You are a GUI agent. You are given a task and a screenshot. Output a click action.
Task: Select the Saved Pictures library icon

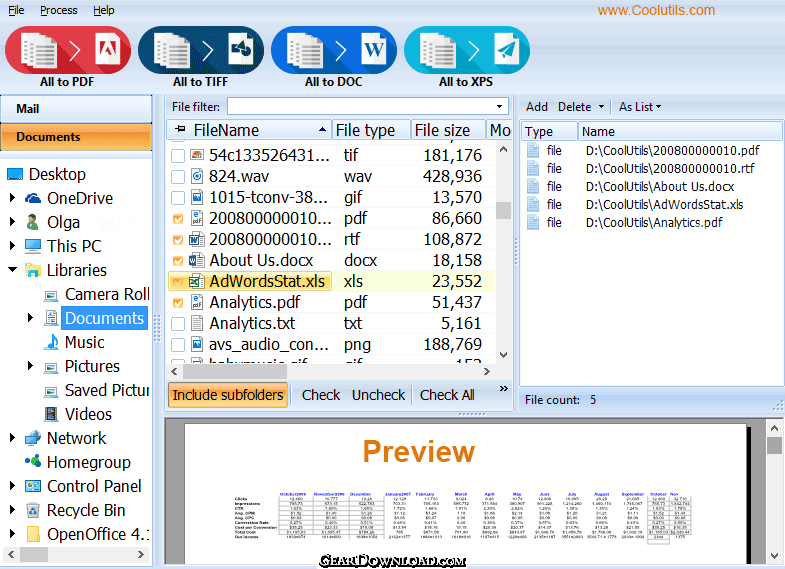(51, 391)
